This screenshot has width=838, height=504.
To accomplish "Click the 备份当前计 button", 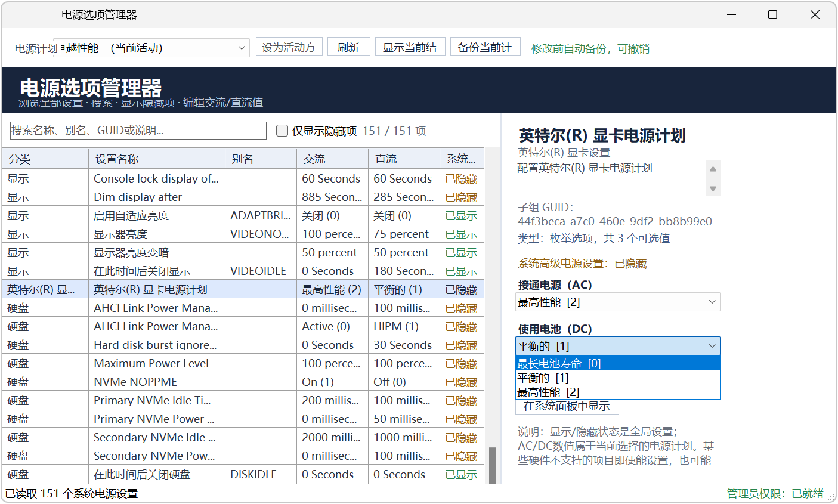I will [486, 47].
